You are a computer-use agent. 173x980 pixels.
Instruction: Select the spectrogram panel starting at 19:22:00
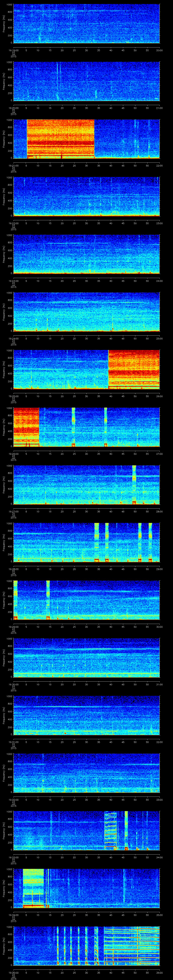coord(86,197)
